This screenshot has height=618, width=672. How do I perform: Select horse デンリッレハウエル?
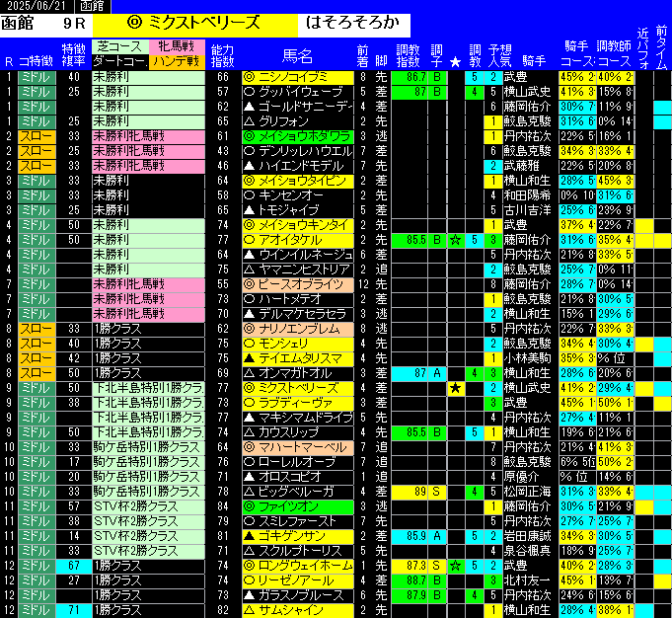click(298, 151)
